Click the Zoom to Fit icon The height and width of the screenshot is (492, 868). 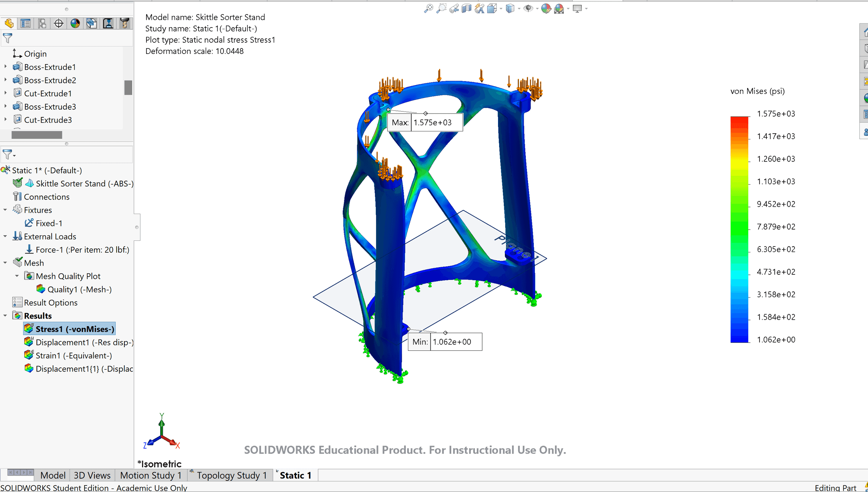(x=429, y=8)
